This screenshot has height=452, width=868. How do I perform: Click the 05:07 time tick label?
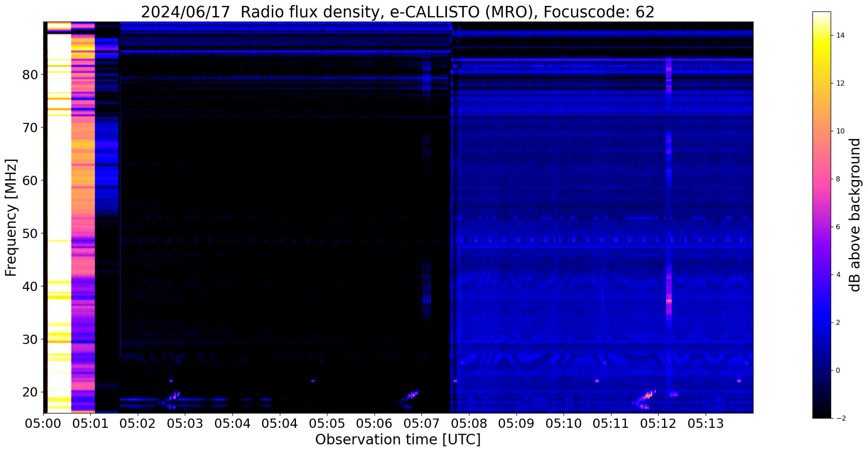point(421,424)
